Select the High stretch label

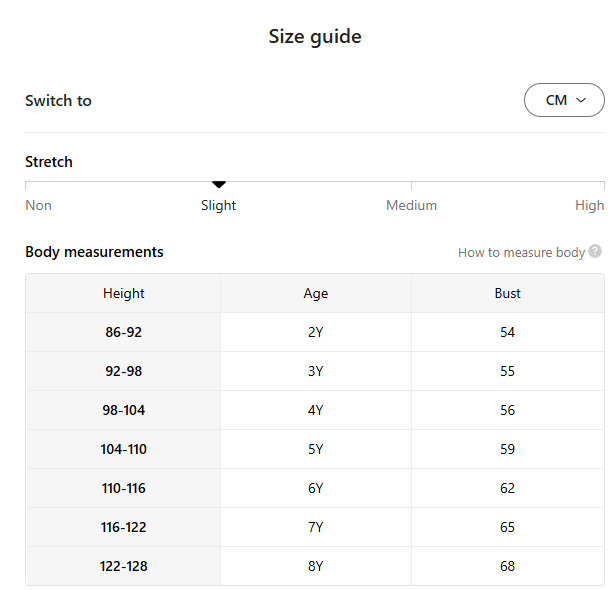(x=589, y=205)
